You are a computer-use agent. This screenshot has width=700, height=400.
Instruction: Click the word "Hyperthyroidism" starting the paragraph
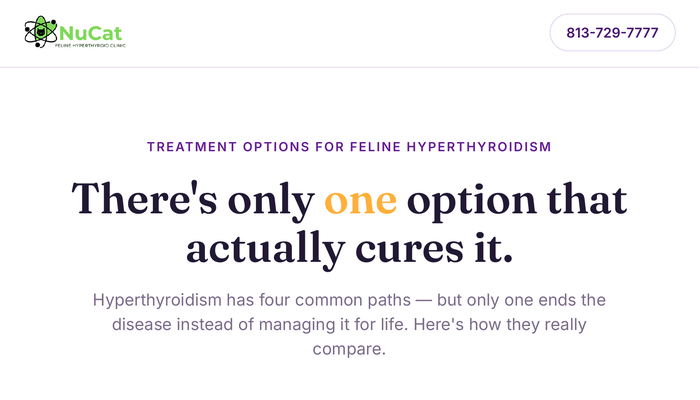[x=157, y=300]
